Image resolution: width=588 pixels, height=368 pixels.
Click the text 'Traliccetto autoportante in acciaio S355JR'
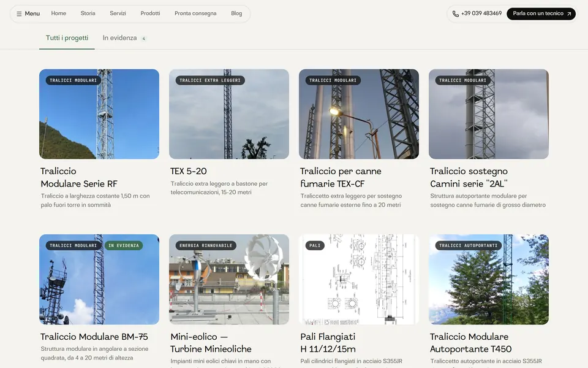pos(486,361)
